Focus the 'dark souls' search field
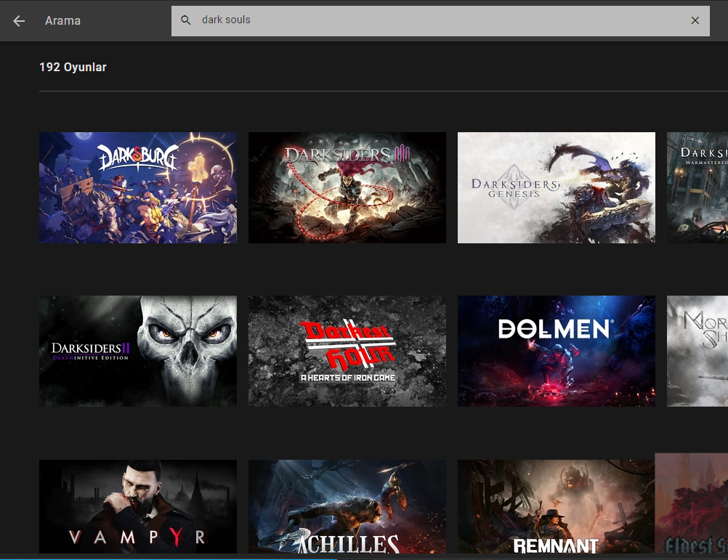This screenshot has height=560, width=728. tap(440, 21)
